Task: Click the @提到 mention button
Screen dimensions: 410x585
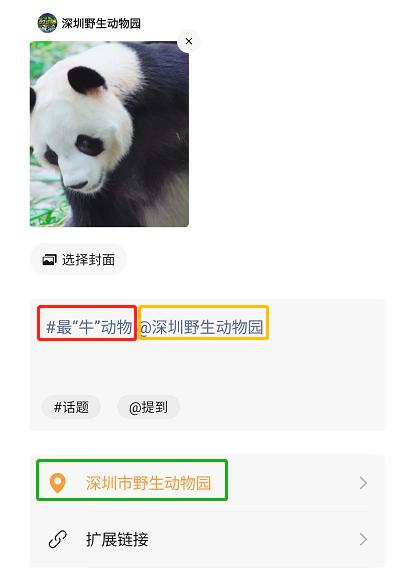Action: 148,407
